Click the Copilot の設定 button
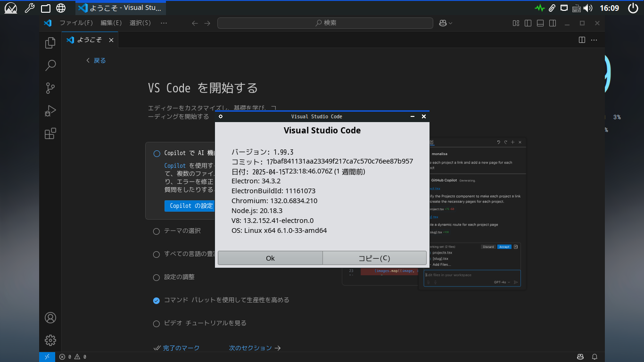Image resolution: width=644 pixels, height=362 pixels. coord(189,206)
